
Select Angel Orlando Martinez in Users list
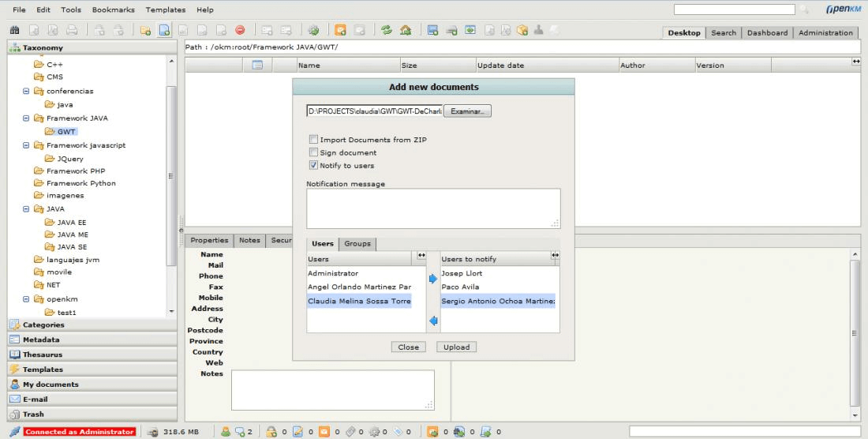tap(359, 287)
